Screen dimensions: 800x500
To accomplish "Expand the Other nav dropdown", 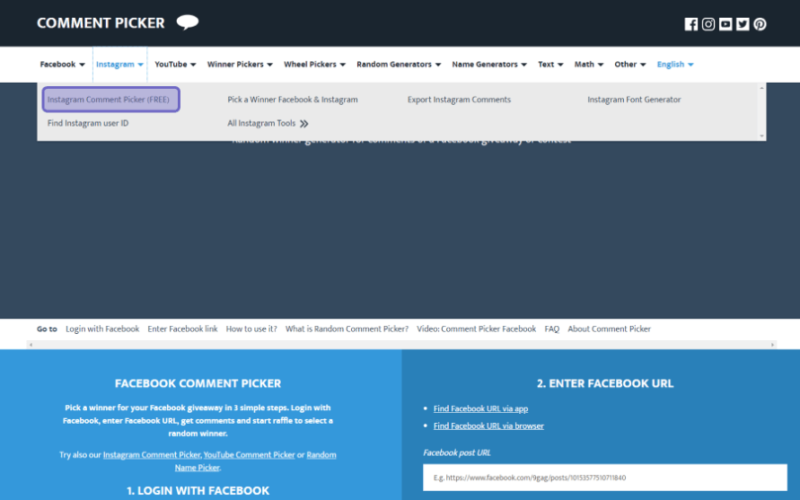I will (x=630, y=64).
